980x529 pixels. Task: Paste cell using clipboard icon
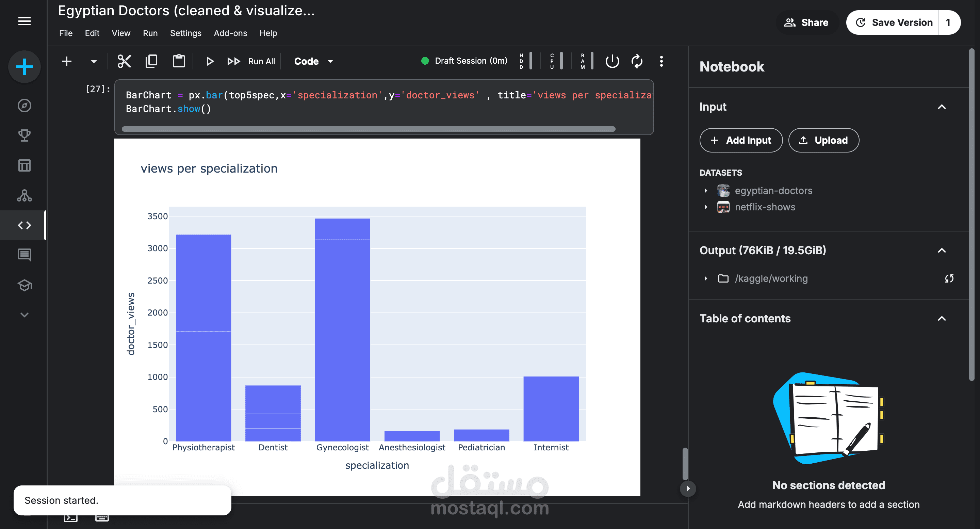(x=179, y=61)
